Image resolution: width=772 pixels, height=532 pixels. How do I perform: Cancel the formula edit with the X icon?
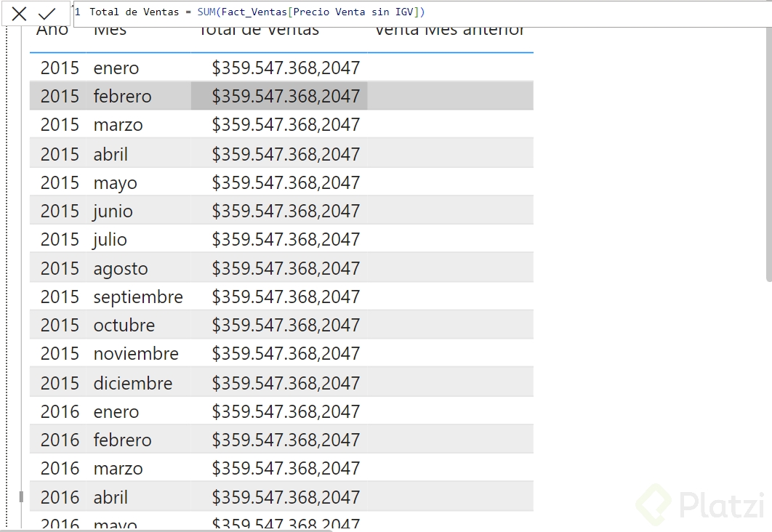click(x=19, y=13)
